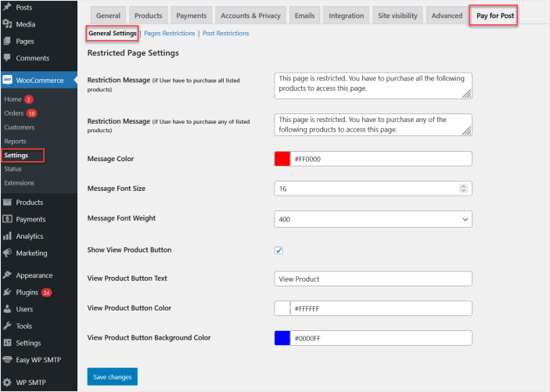Screen dimensions: 550x392
Task: Switch to the Accounts & Privacy tab
Action: 250,16
